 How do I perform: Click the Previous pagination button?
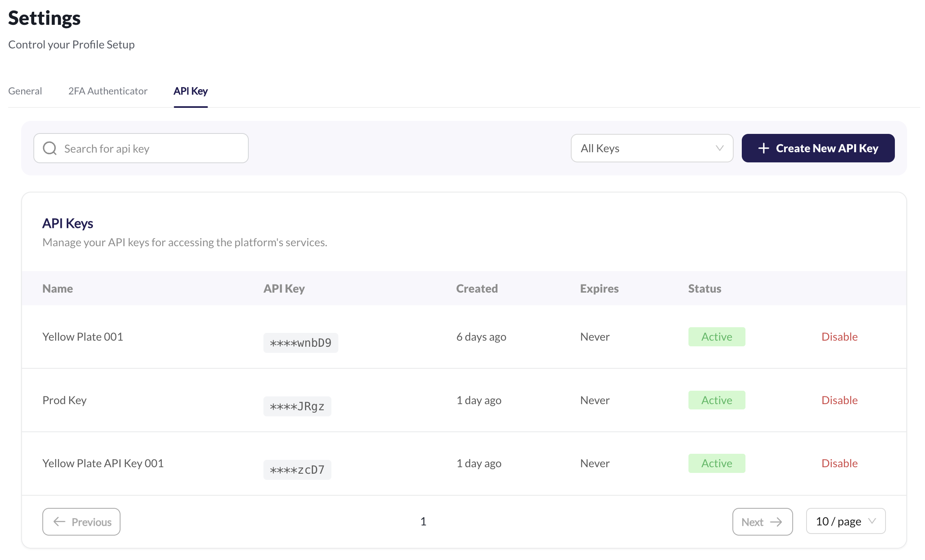(x=81, y=522)
